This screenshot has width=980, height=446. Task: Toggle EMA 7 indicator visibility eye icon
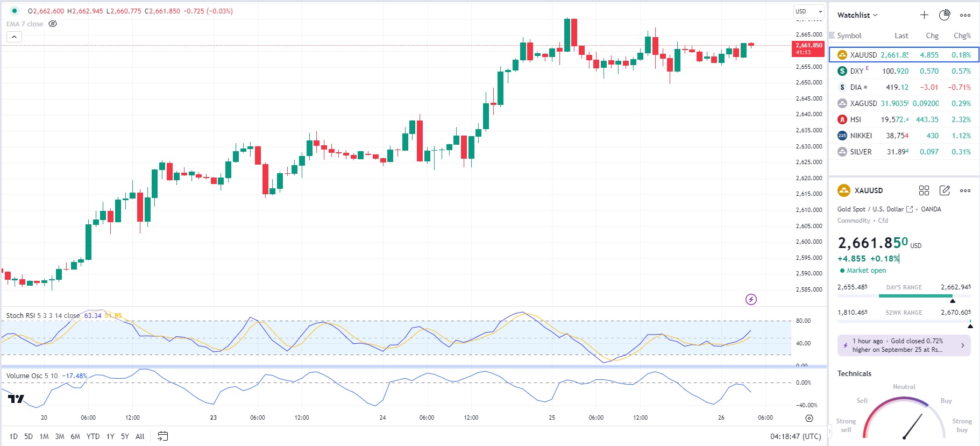point(53,24)
